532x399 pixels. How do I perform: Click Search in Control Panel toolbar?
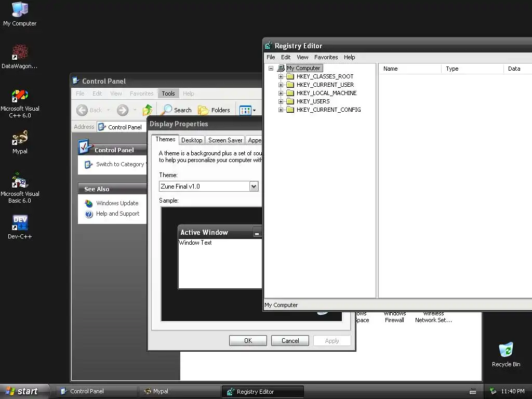pyautogui.click(x=178, y=110)
